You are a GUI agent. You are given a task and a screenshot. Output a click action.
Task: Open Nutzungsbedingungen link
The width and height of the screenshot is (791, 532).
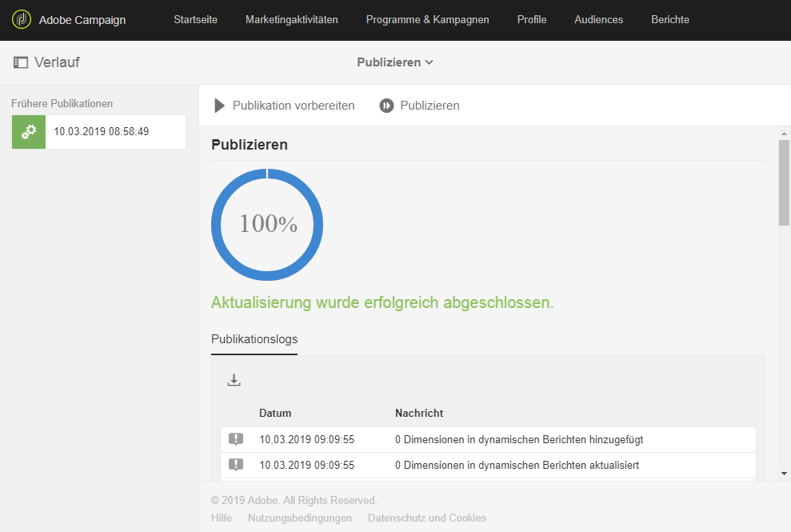tap(300, 518)
